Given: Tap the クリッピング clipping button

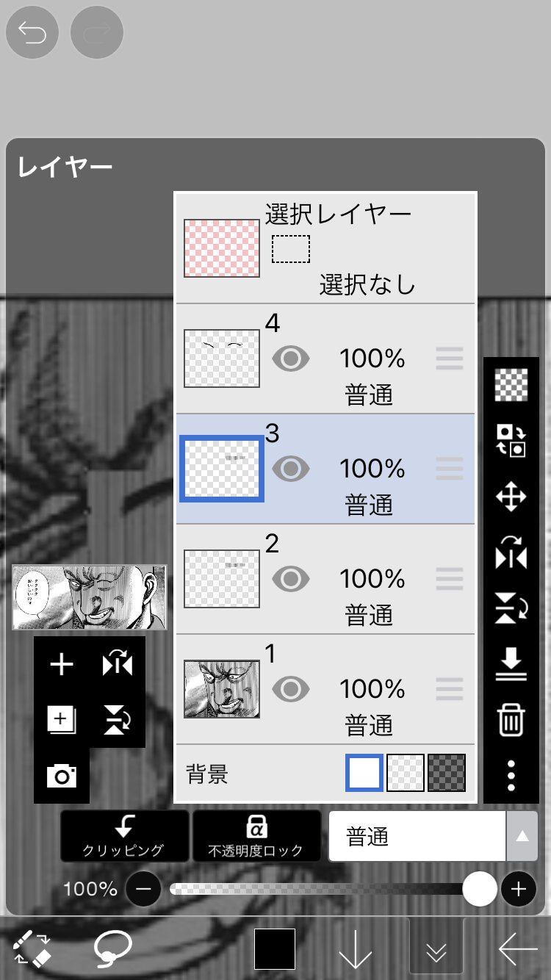Looking at the screenshot, I should pyautogui.click(x=123, y=836).
